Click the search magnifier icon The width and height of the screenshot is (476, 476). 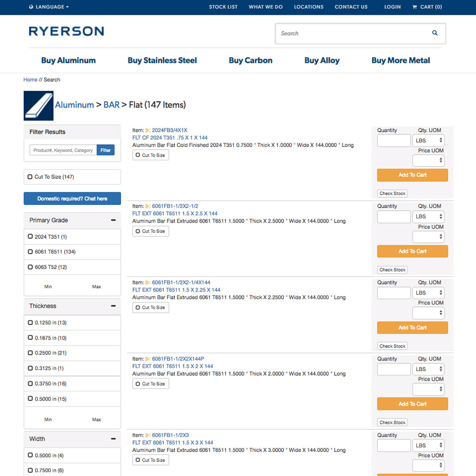435,33
